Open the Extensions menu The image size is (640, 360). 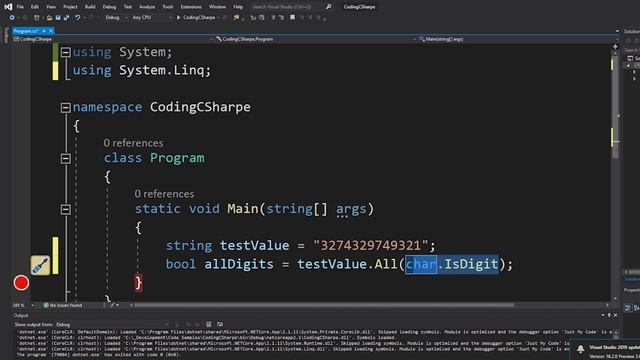pyautogui.click(x=191, y=7)
